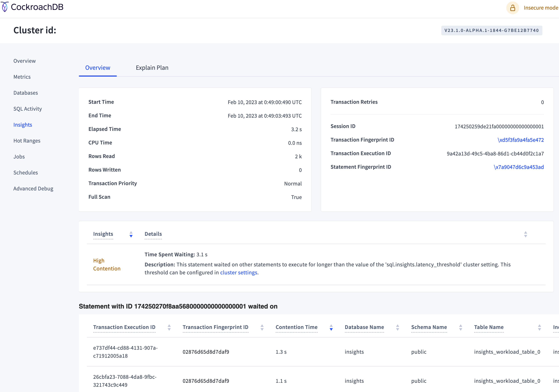Screen dimensions: 559x392
Task: Click the Insights column header
Action: 103,234
